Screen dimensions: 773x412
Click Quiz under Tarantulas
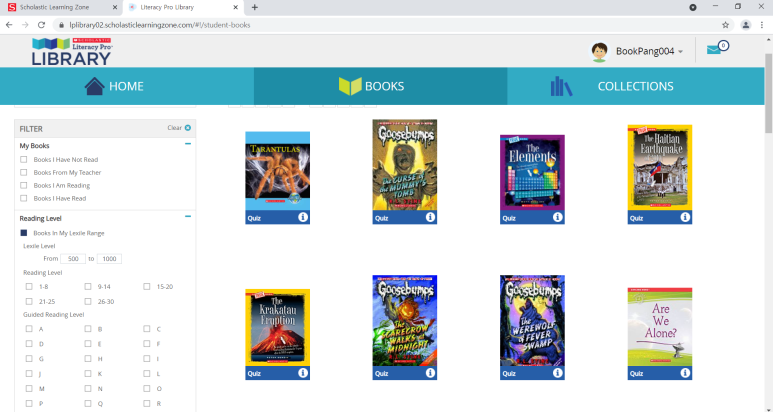[254, 218]
